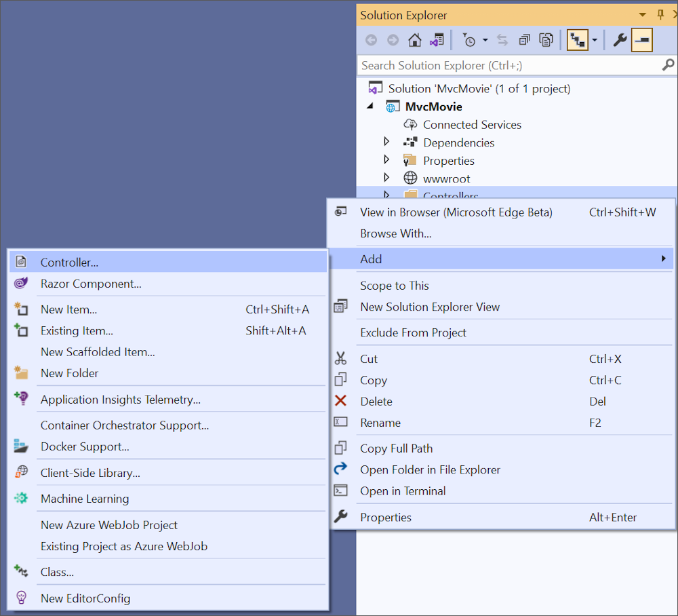Select the Sync with Active Document arrows icon

[x=502, y=40]
